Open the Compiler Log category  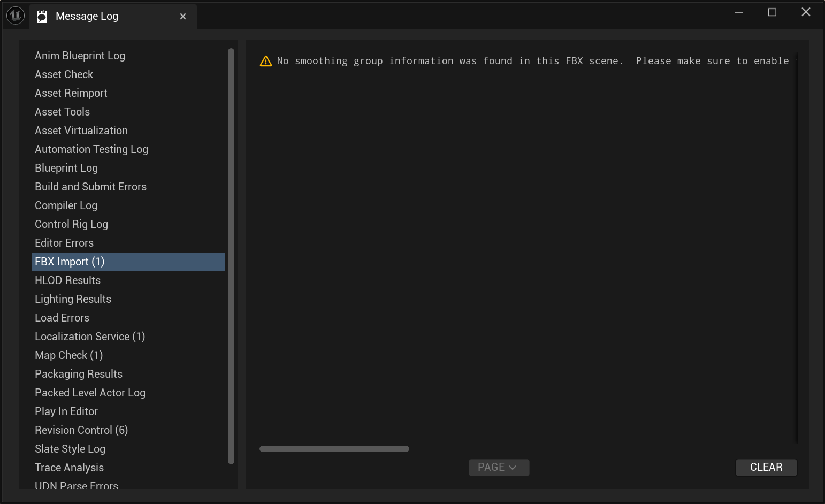click(x=66, y=205)
